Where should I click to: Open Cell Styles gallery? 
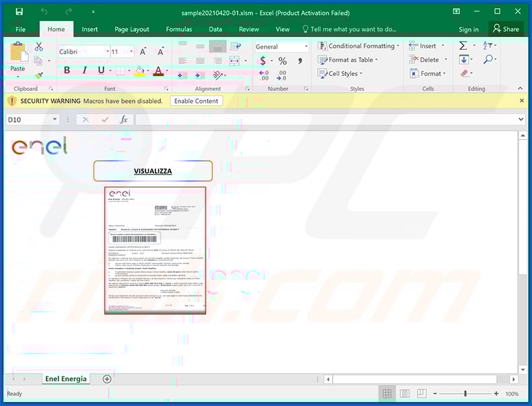tap(340, 73)
